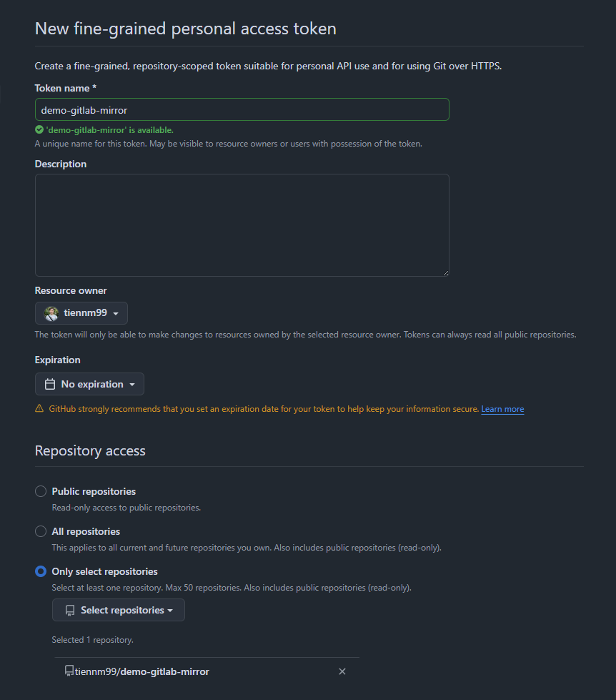Choose the All repositories radio option

click(41, 531)
